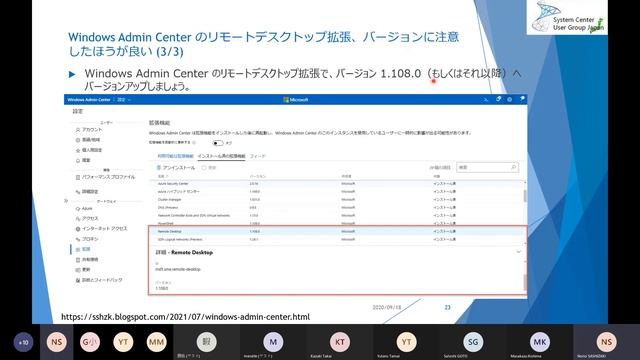
Task: Sort the list by the 状態 column
Action: pos(437,176)
